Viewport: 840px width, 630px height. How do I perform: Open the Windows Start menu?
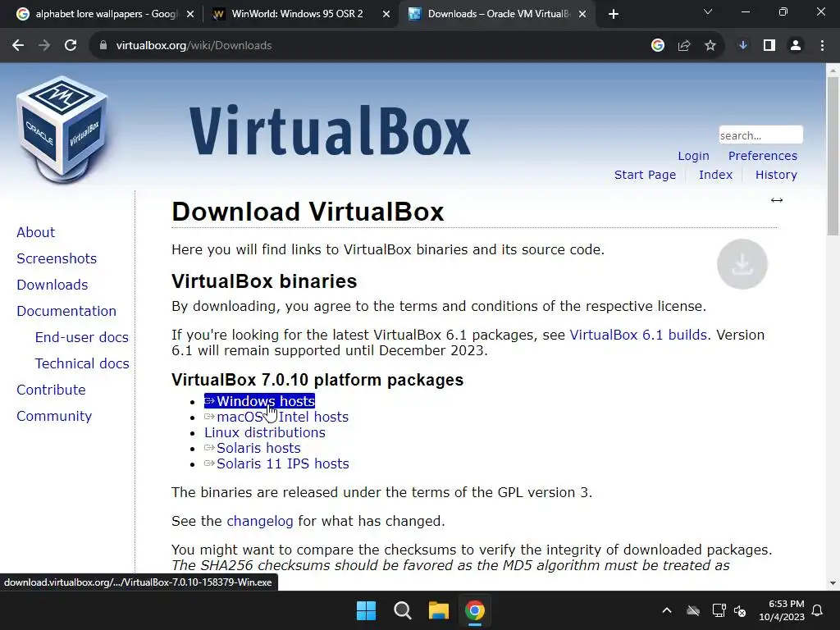367,610
